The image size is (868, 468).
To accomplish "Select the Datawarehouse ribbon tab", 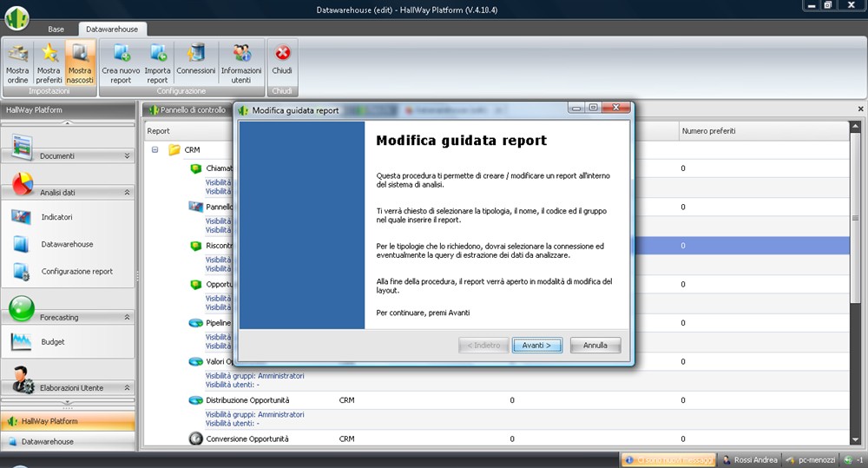I will pos(112,29).
